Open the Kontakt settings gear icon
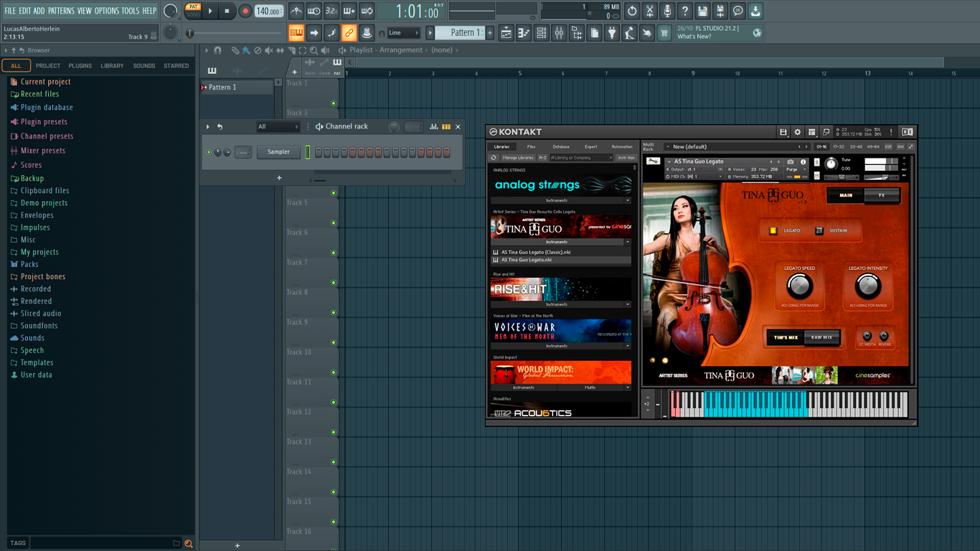The width and height of the screenshot is (980, 551). pos(797,132)
